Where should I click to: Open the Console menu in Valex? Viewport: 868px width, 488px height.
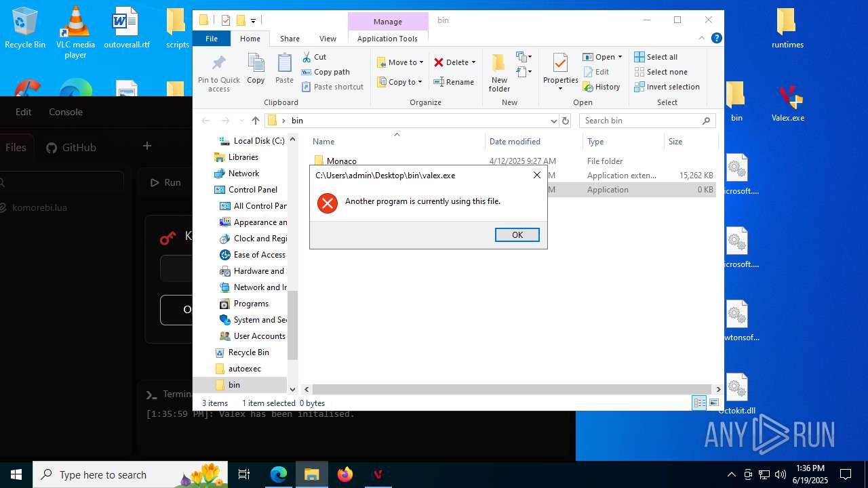point(66,112)
